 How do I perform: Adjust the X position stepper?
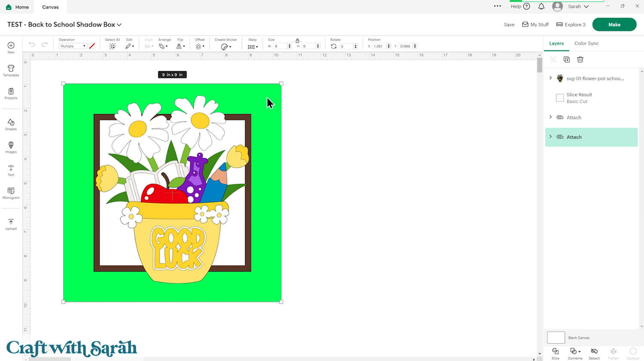pyautogui.click(x=389, y=46)
